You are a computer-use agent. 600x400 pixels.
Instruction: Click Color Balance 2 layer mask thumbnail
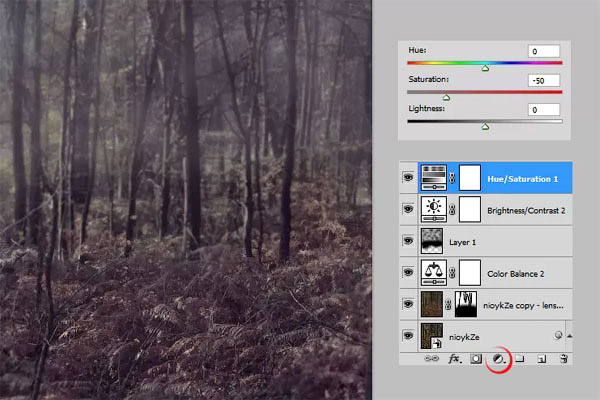tap(470, 273)
